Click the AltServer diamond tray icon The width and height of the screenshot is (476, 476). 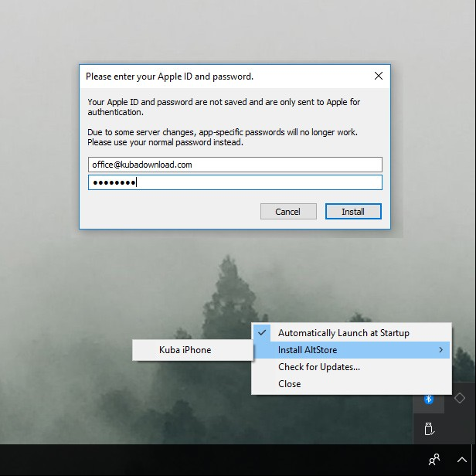click(459, 398)
